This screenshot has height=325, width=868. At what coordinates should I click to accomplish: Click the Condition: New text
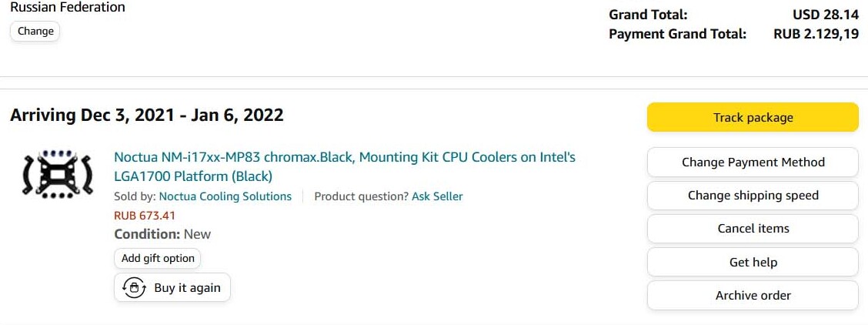(x=162, y=234)
